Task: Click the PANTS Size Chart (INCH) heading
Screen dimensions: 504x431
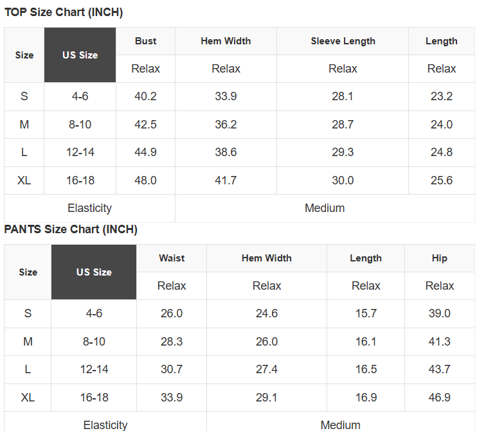Action: pyautogui.click(x=71, y=229)
